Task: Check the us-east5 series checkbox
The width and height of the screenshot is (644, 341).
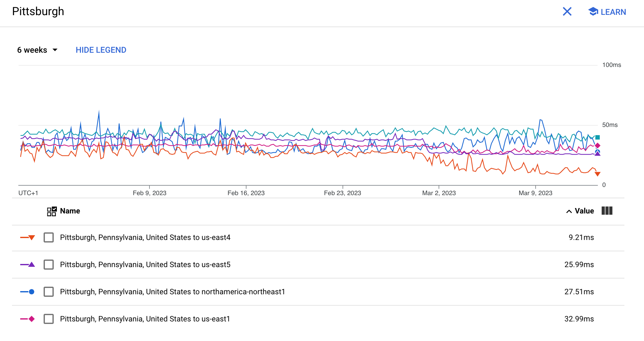Action: tap(49, 265)
